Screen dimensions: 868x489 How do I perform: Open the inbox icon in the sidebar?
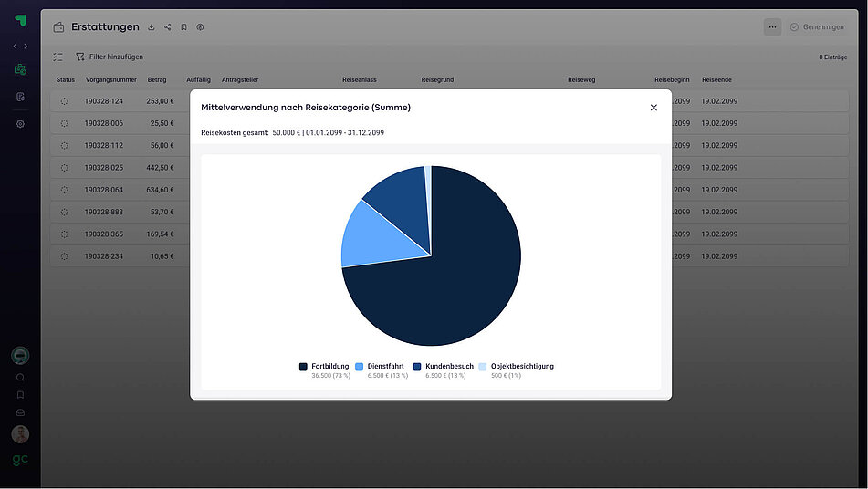tap(20, 412)
